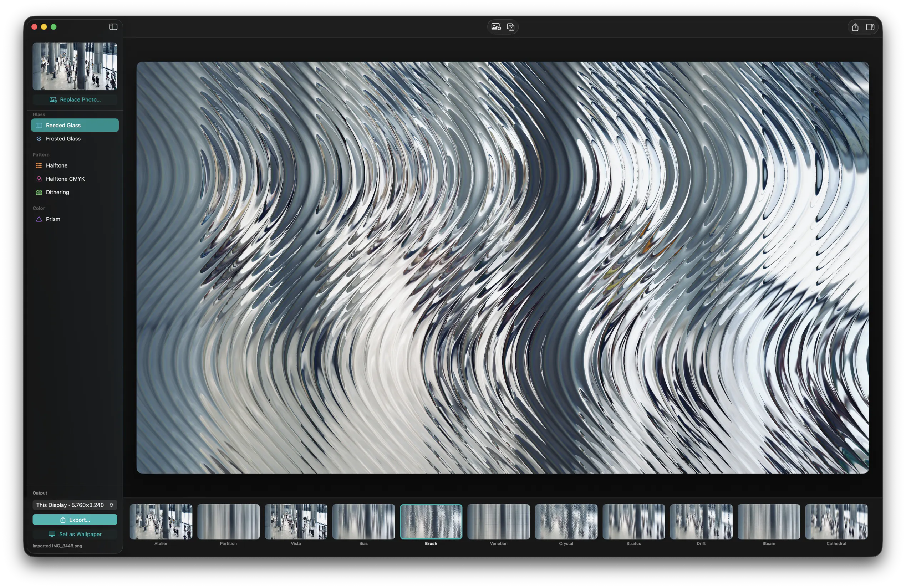Click the Halftone CMYK icon
906x588 pixels.
[39, 179]
